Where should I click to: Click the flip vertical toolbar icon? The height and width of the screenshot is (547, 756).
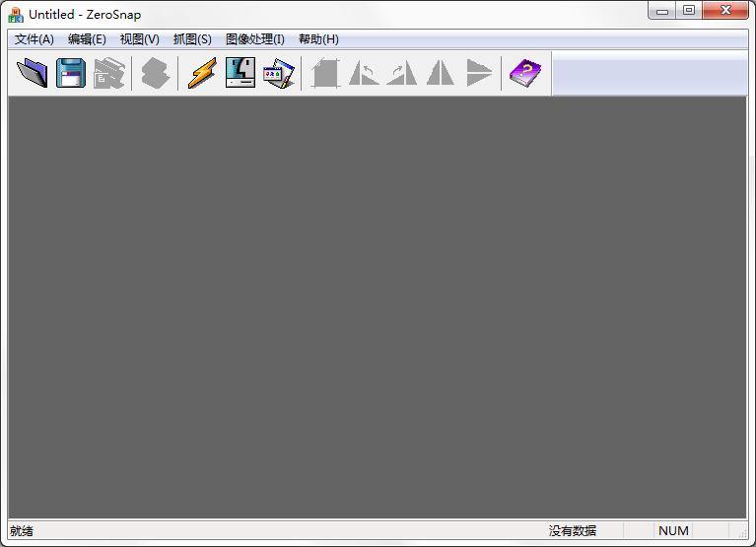[x=478, y=73]
